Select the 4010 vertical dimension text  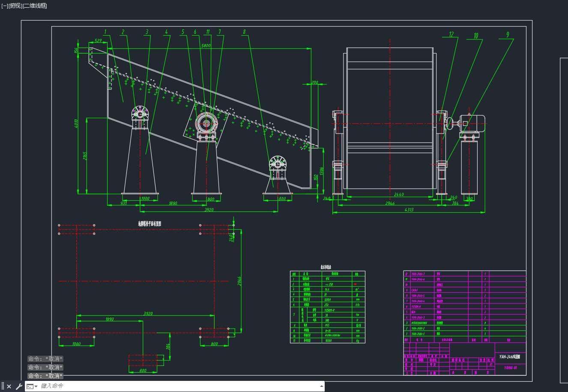click(76, 125)
